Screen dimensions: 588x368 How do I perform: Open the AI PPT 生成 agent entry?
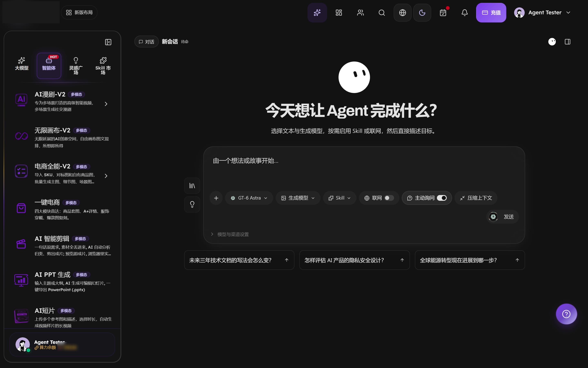[63, 282]
